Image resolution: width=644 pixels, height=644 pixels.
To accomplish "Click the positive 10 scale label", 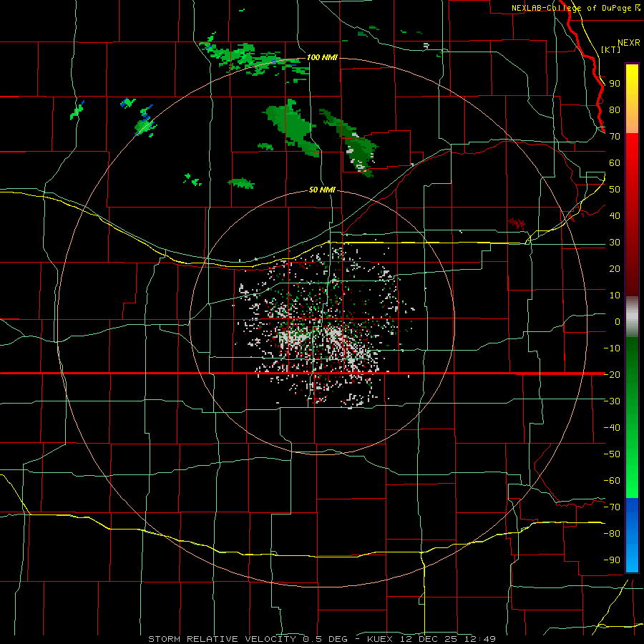I will click(615, 296).
